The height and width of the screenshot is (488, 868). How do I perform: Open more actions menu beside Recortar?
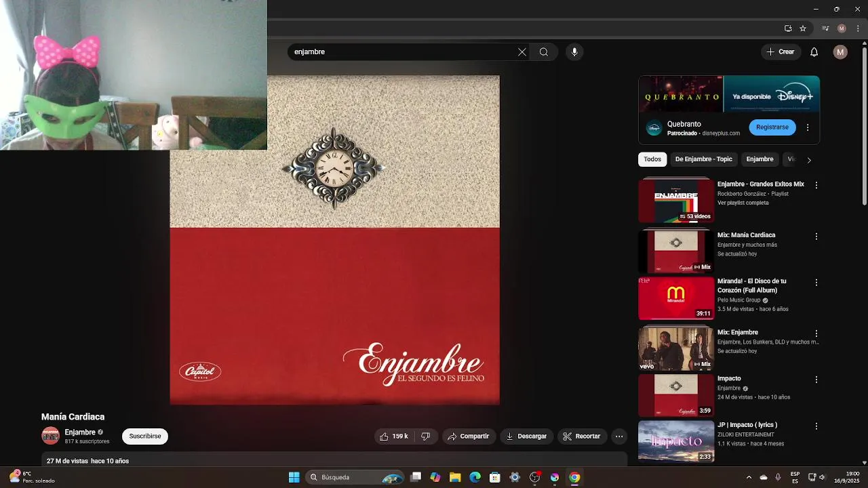(x=619, y=436)
